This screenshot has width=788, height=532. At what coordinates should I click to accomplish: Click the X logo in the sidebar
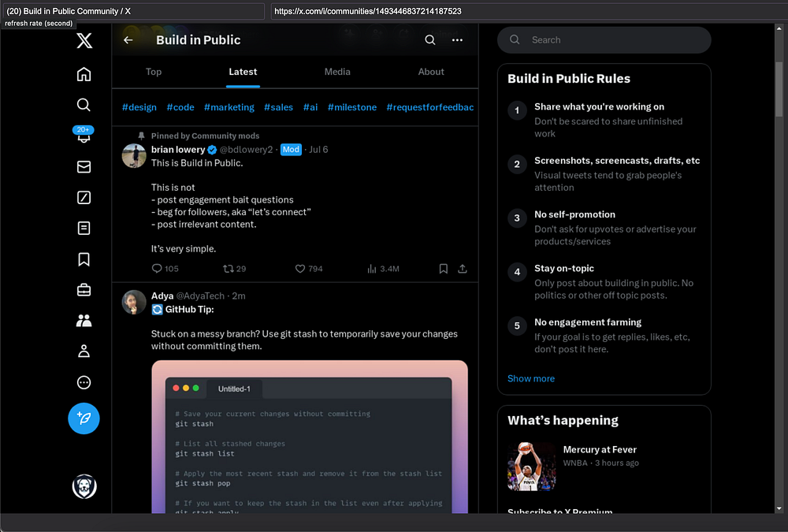[84, 40]
